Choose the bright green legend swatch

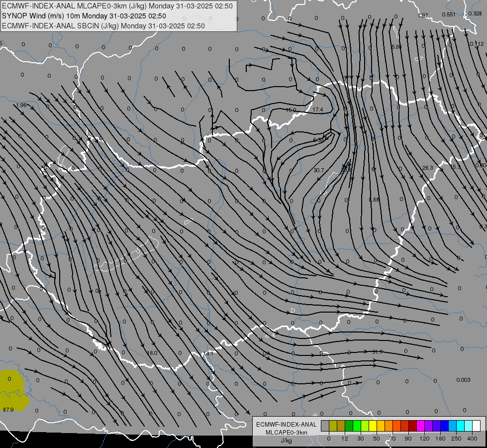[x=357, y=426]
